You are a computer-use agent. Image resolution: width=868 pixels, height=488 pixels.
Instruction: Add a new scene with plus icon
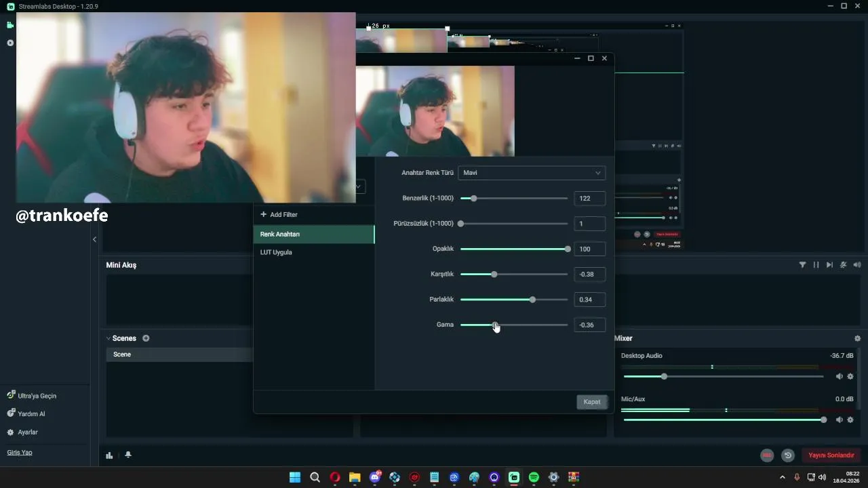pyautogui.click(x=146, y=338)
